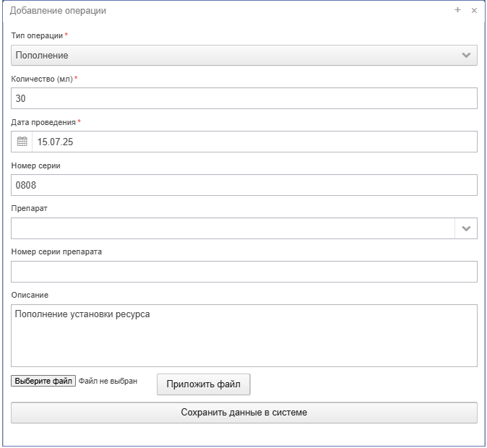Click the chevron arrow of Тип операции
Screen dimensions: 487x448
466,56
